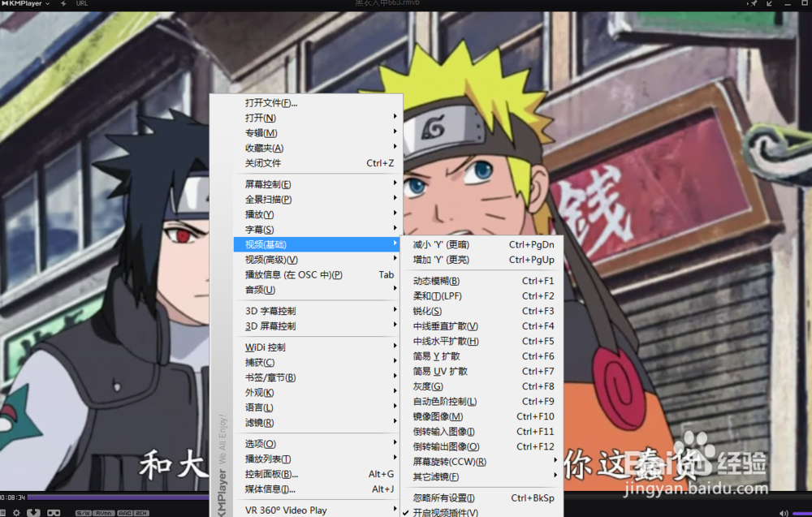Image resolution: width=812 pixels, height=517 pixels.
Task: Adjust the purple volume slider
Action: click(802, 513)
